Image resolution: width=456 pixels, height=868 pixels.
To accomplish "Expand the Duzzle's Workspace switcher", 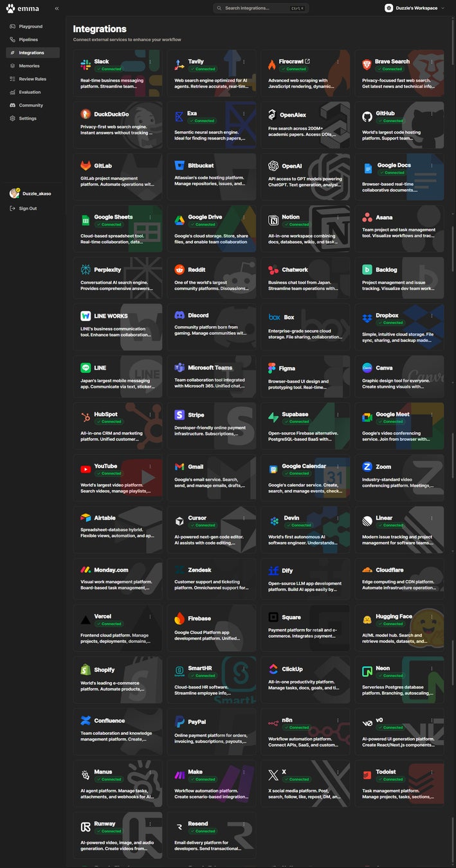I will 415,8.
